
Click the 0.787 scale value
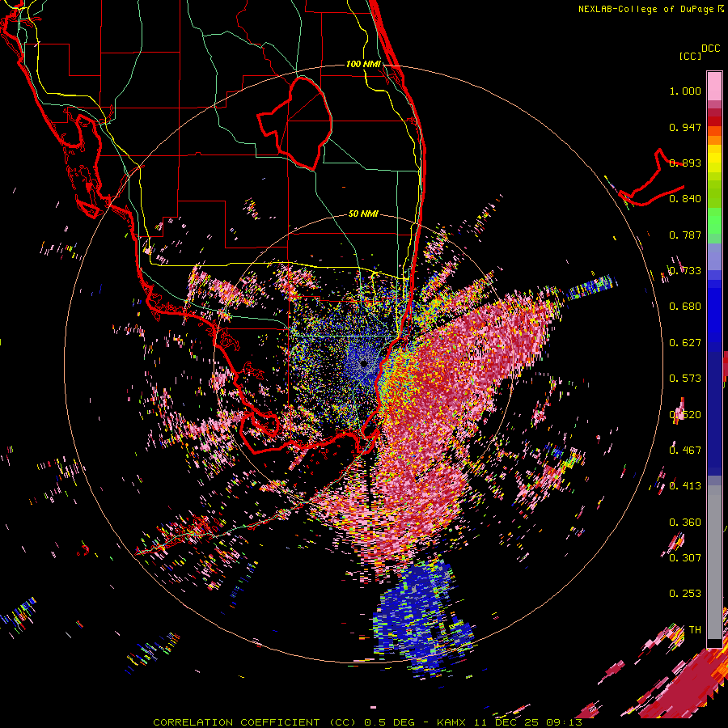pos(685,235)
